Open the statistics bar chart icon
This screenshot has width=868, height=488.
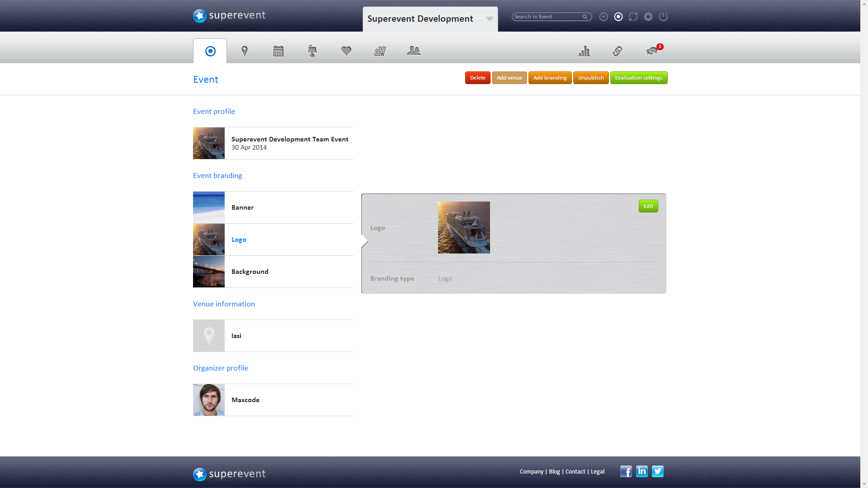click(x=584, y=51)
